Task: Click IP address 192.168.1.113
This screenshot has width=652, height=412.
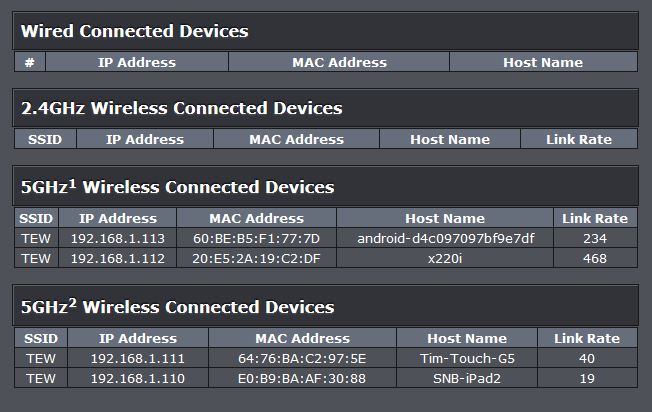Action: [x=118, y=239]
